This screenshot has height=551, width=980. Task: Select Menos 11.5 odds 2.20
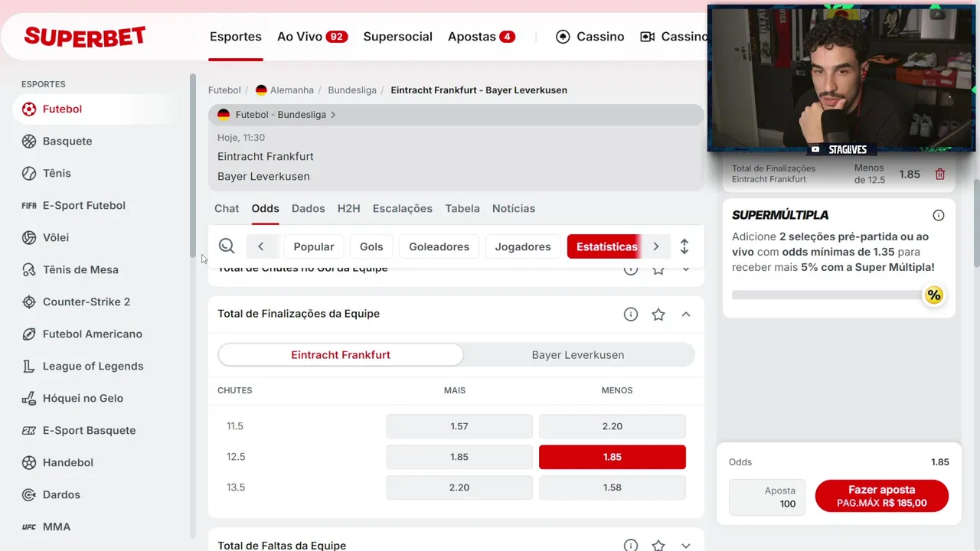click(612, 426)
